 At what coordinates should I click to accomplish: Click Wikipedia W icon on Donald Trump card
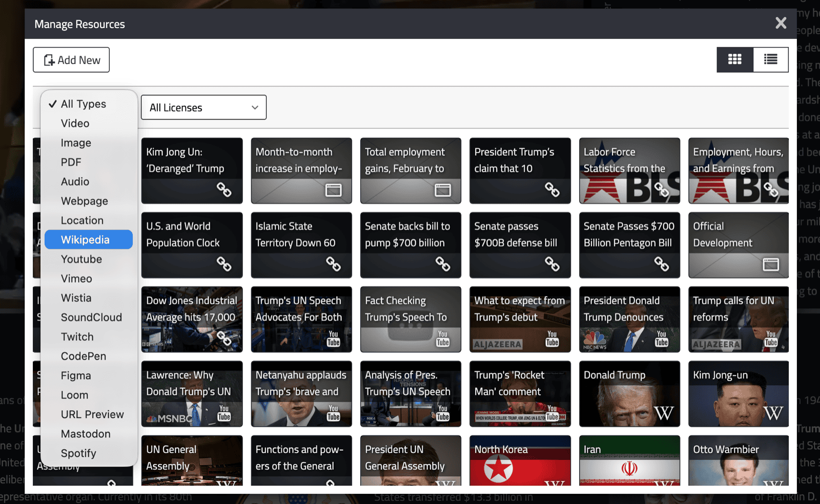tap(664, 413)
